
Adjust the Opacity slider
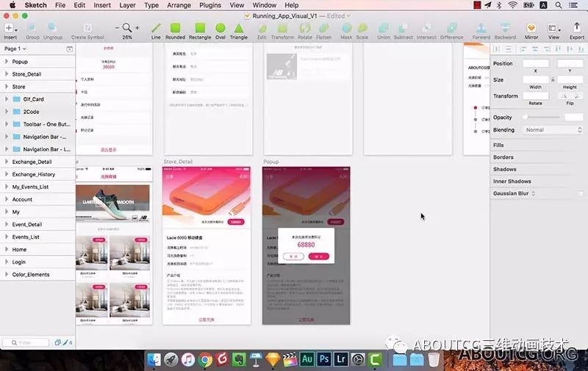542,118
